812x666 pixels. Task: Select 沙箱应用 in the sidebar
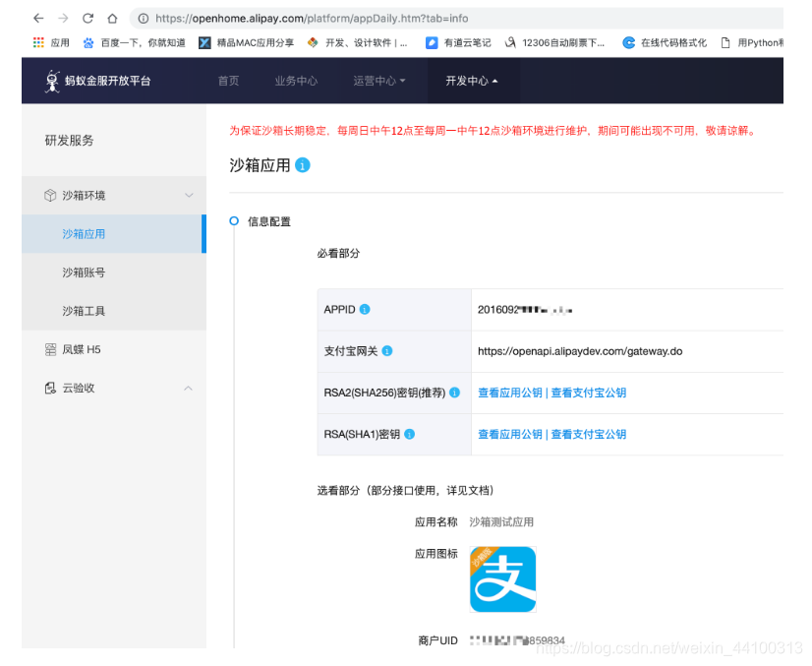point(114,234)
